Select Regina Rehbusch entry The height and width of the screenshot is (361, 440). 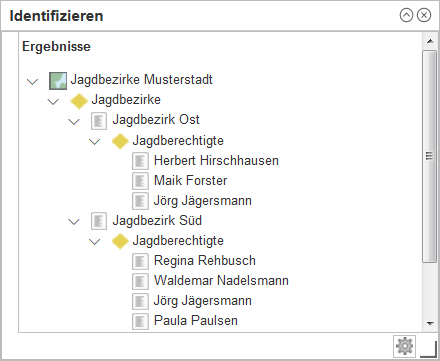205,261
